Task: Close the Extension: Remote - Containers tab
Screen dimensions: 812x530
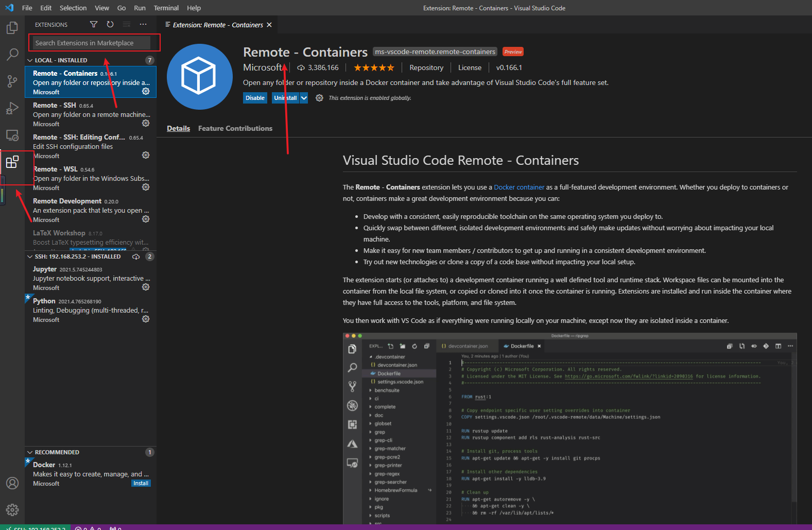Action: point(269,25)
